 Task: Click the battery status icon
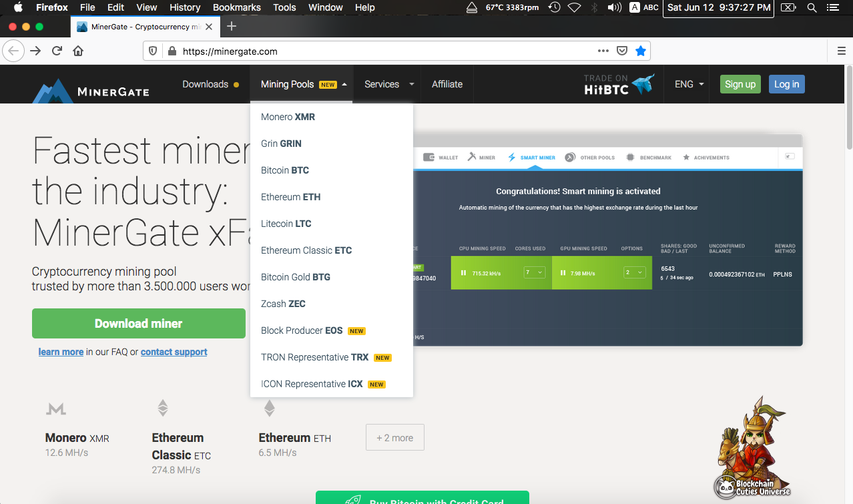click(x=788, y=7)
